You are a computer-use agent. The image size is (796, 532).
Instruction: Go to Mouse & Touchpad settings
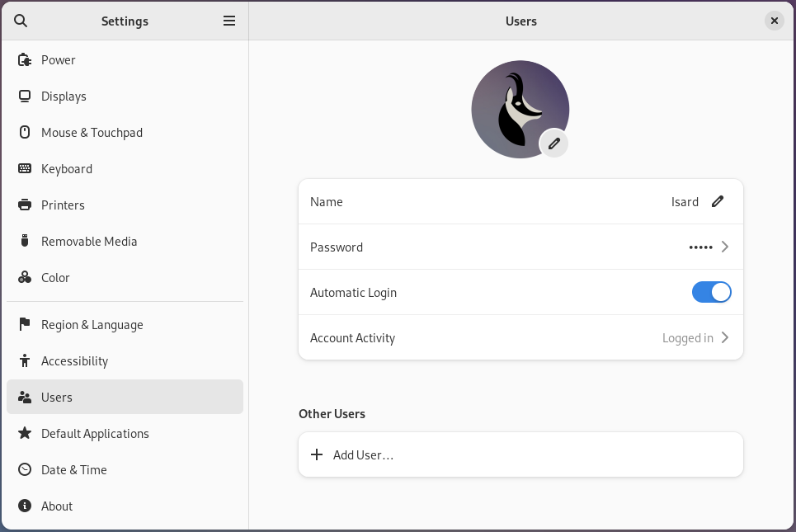[x=92, y=133]
